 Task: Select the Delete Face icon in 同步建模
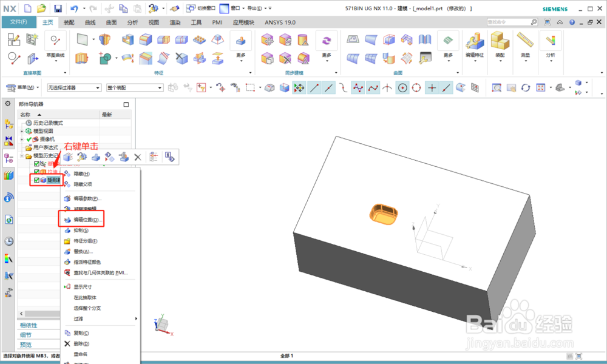[x=285, y=58]
